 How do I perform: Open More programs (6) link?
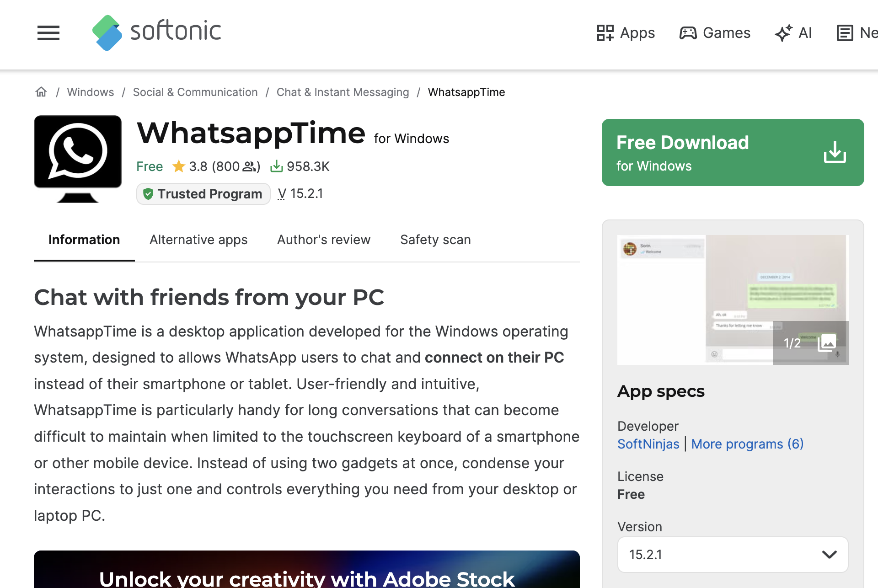coord(747,444)
